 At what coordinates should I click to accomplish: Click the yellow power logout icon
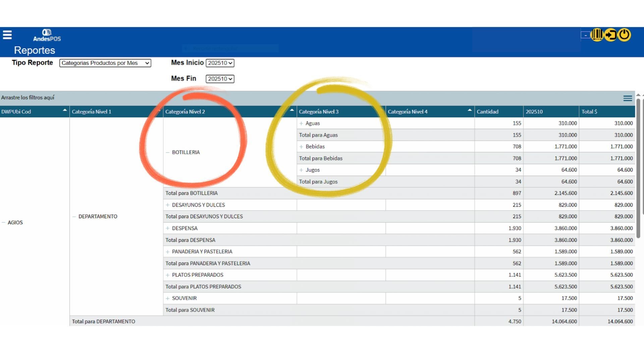[624, 35]
